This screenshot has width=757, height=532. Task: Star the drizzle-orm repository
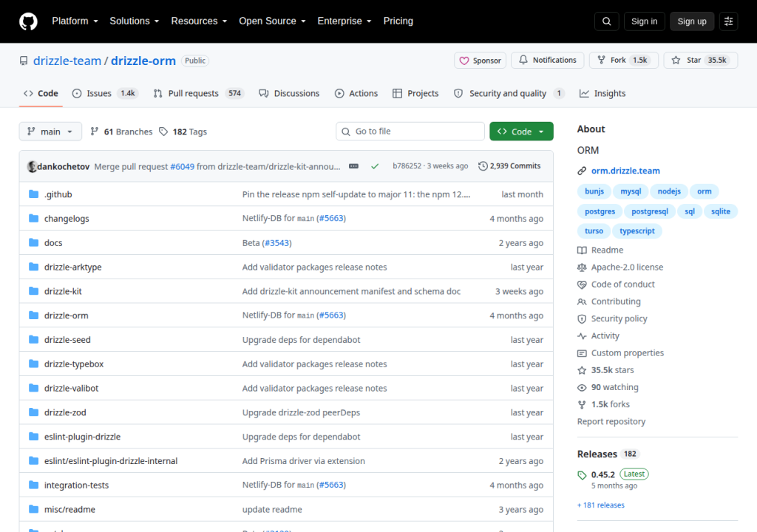[701, 61]
